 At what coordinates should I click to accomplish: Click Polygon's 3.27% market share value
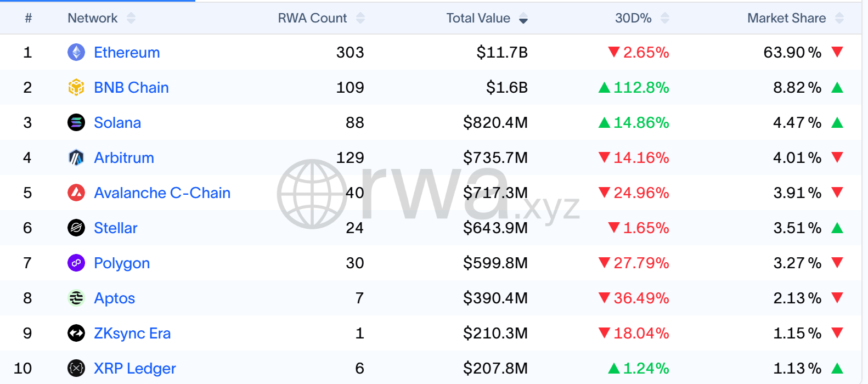pyautogui.click(x=797, y=263)
